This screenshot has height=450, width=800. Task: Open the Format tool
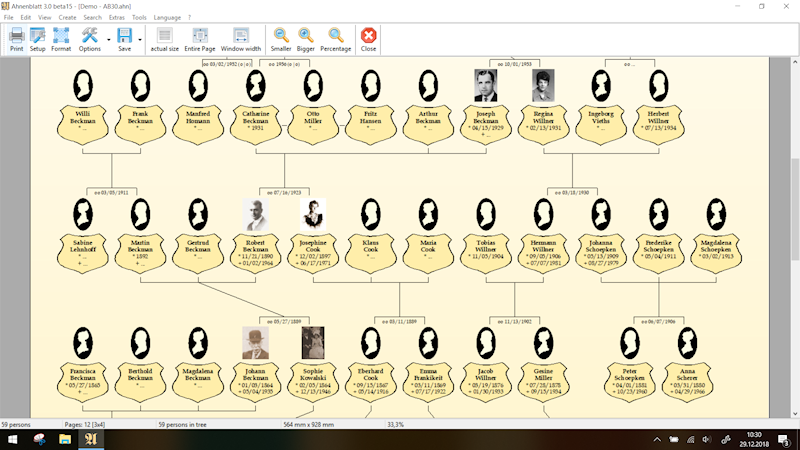[61, 39]
